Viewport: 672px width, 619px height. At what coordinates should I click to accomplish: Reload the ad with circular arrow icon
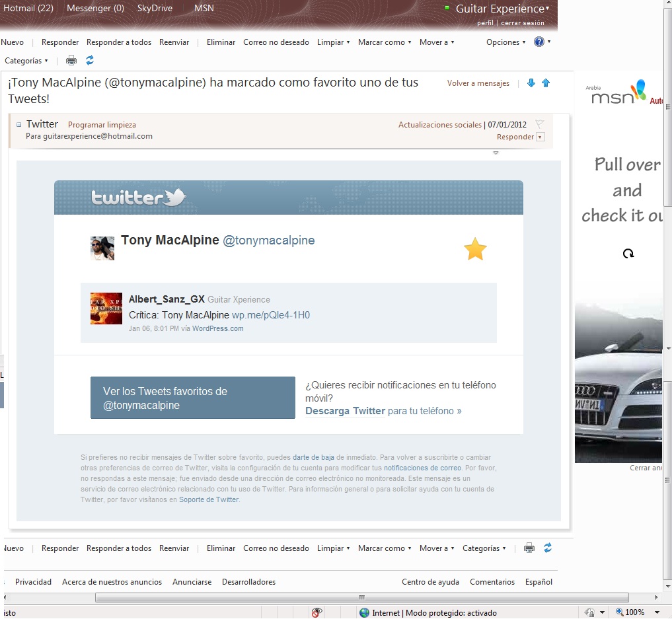(x=628, y=254)
